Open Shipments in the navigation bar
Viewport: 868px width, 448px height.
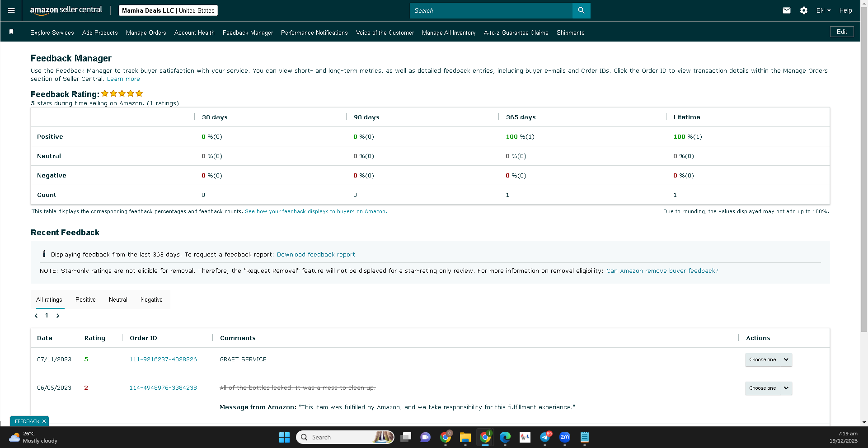(571, 33)
